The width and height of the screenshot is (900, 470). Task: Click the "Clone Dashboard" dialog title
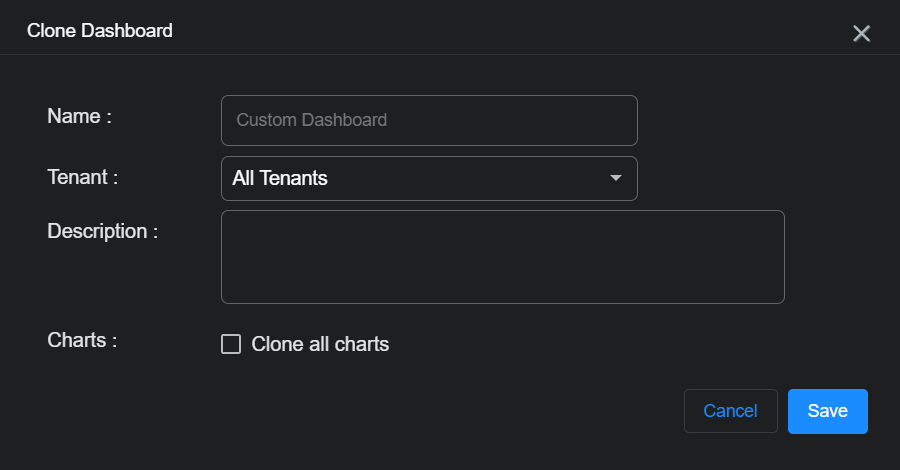pyautogui.click(x=100, y=30)
